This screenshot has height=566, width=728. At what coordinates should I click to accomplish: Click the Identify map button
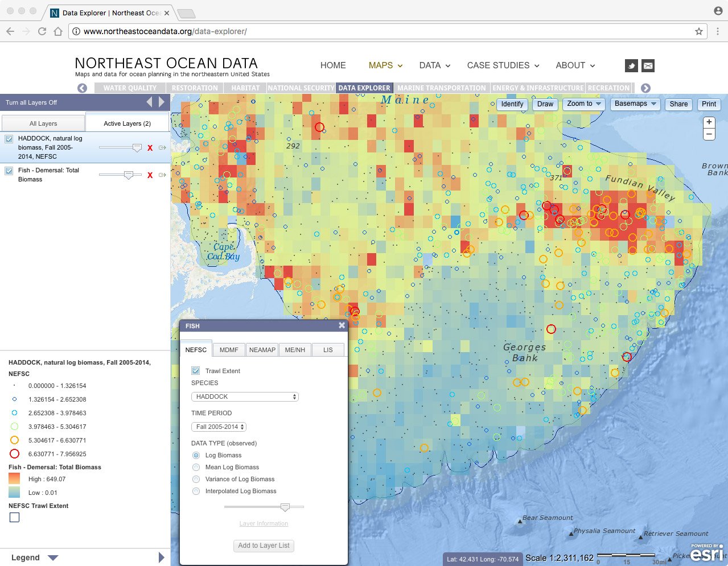tap(512, 104)
